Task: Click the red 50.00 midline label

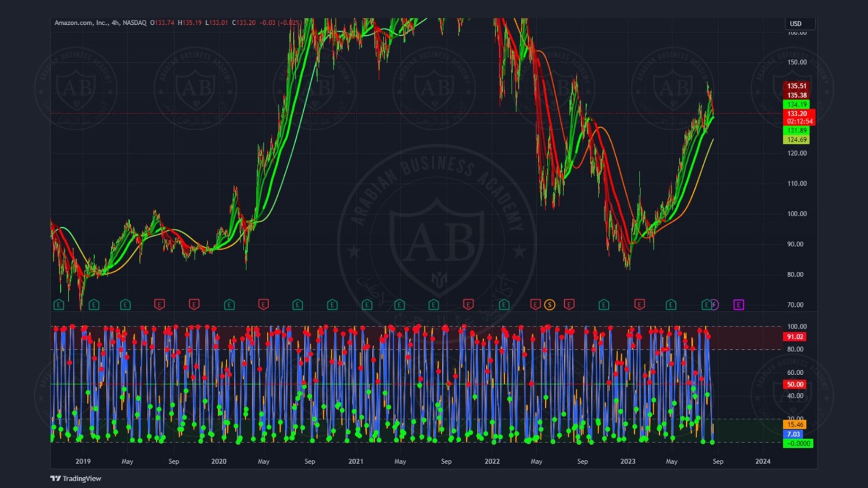Action: point(795,385)
